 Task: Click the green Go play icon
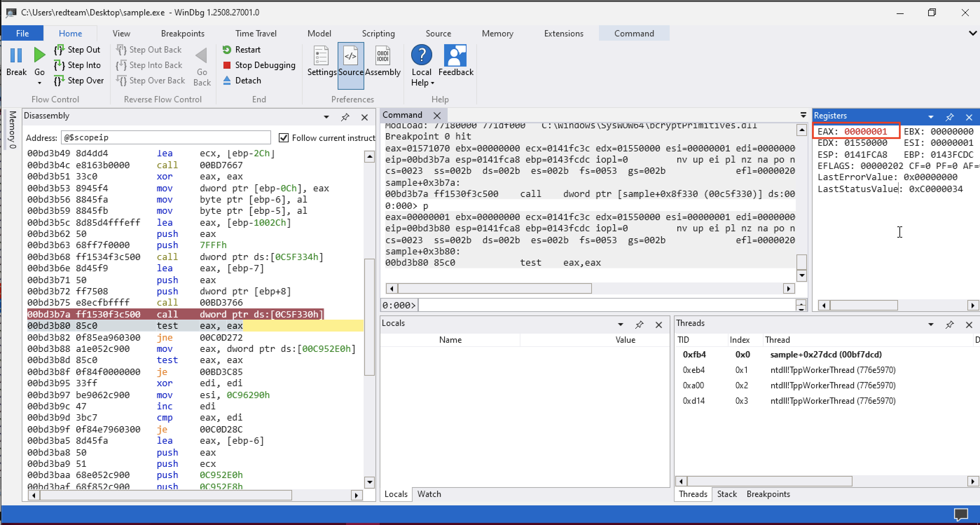39,56
